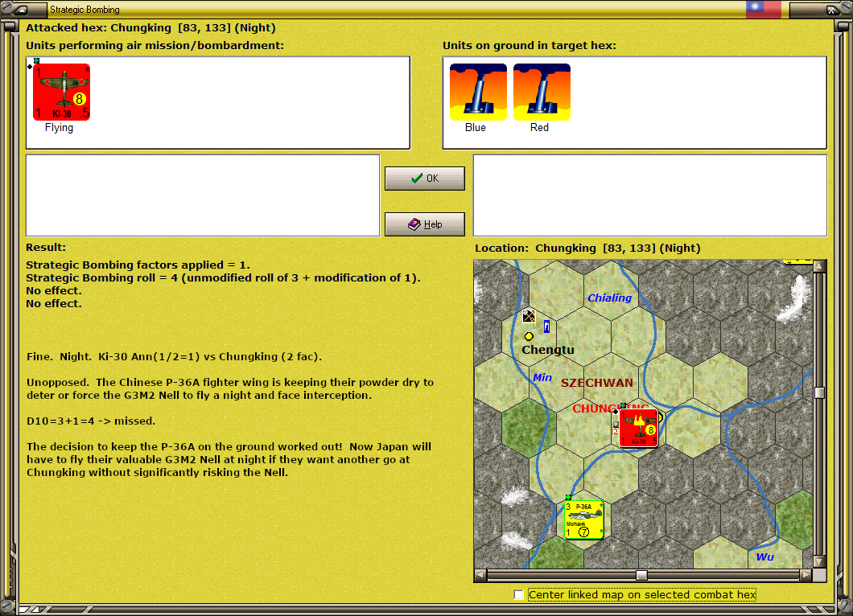This screenshot has width=853, height=616.
Task: Select the Red factory icon
Action: (542, 92)
